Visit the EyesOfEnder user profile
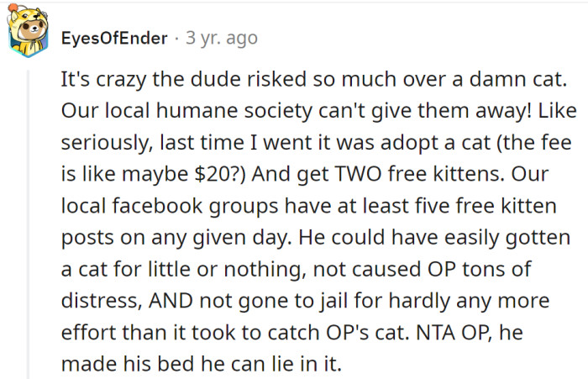This screenshot has width=588, height=379. (114, 38)
